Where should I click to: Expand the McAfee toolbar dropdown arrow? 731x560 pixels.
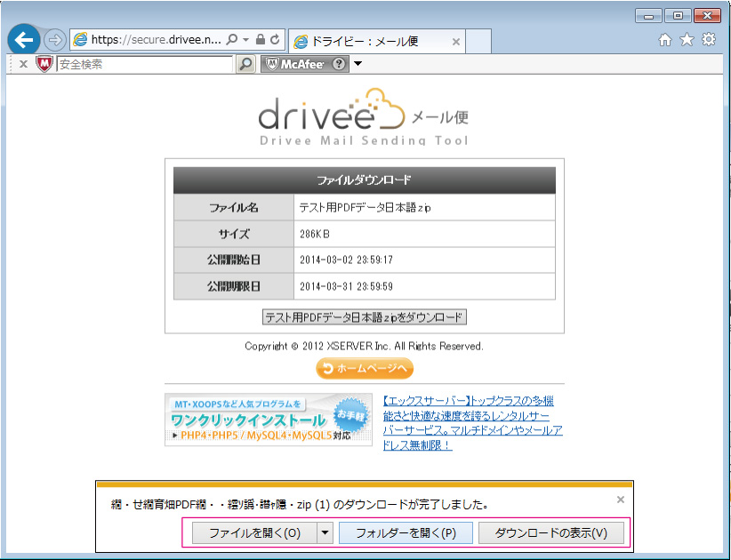coord(357,63)
